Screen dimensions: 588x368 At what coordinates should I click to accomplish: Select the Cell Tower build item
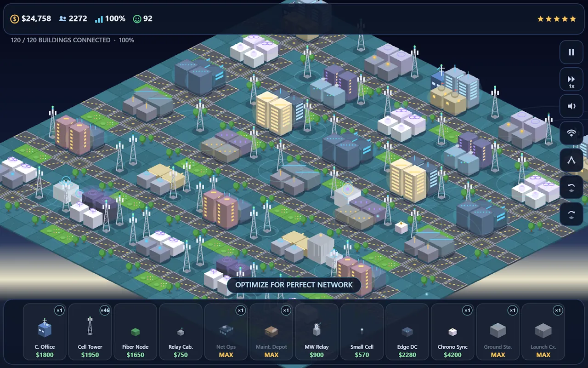[90, 332]
